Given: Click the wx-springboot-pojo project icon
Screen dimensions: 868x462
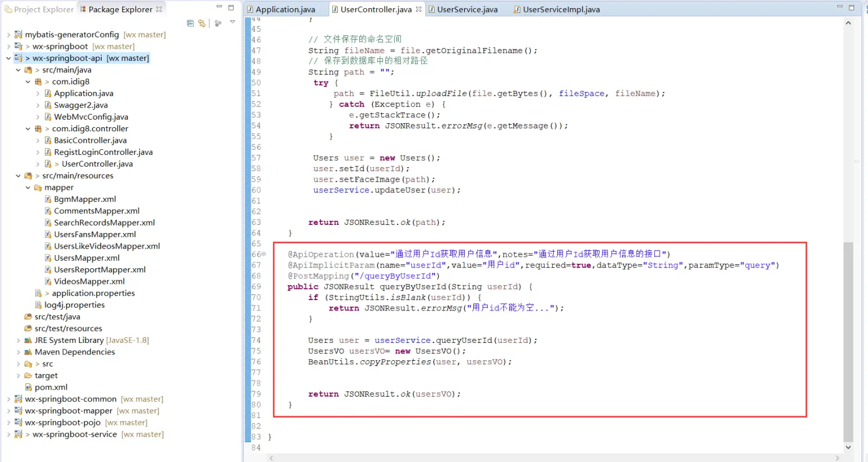Looking at the screenshot, I should click(x=19, y=423).
